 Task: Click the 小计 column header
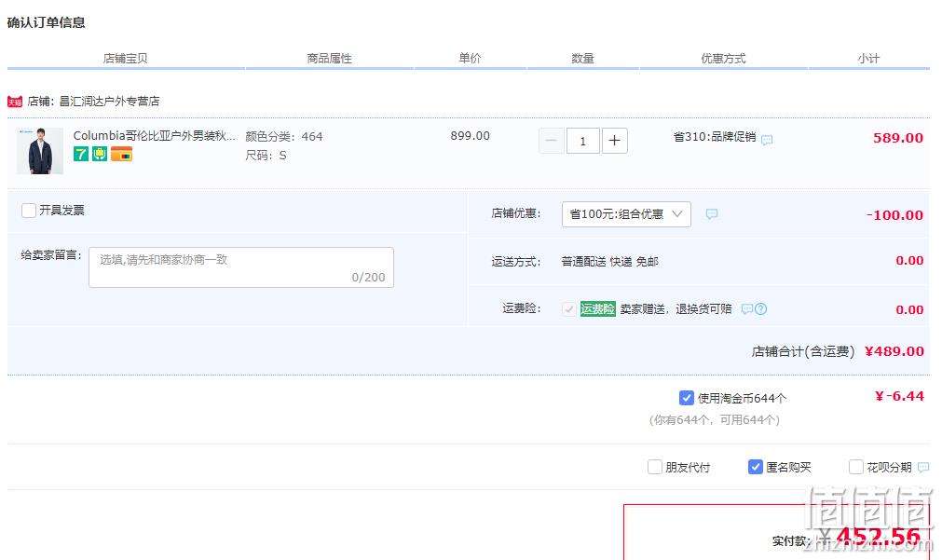(868, 59)
